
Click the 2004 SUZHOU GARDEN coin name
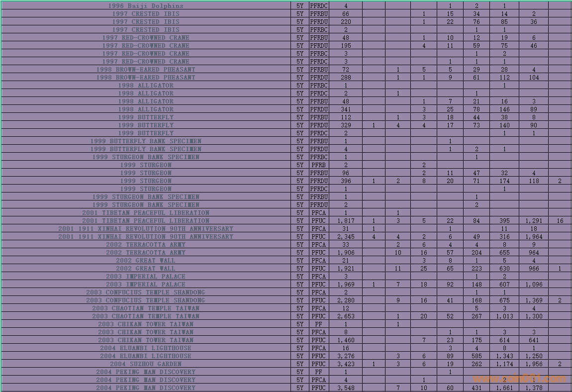coord(146,364)
